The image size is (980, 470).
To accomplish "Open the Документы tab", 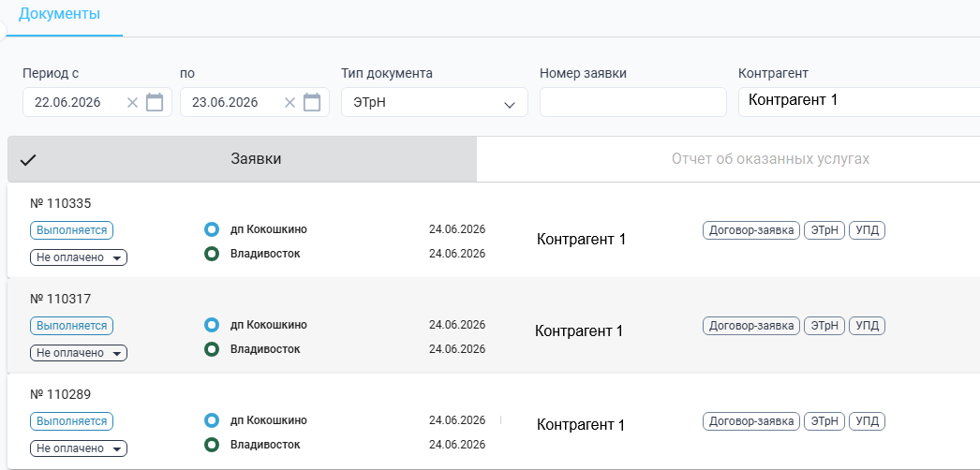I will 59,14.
